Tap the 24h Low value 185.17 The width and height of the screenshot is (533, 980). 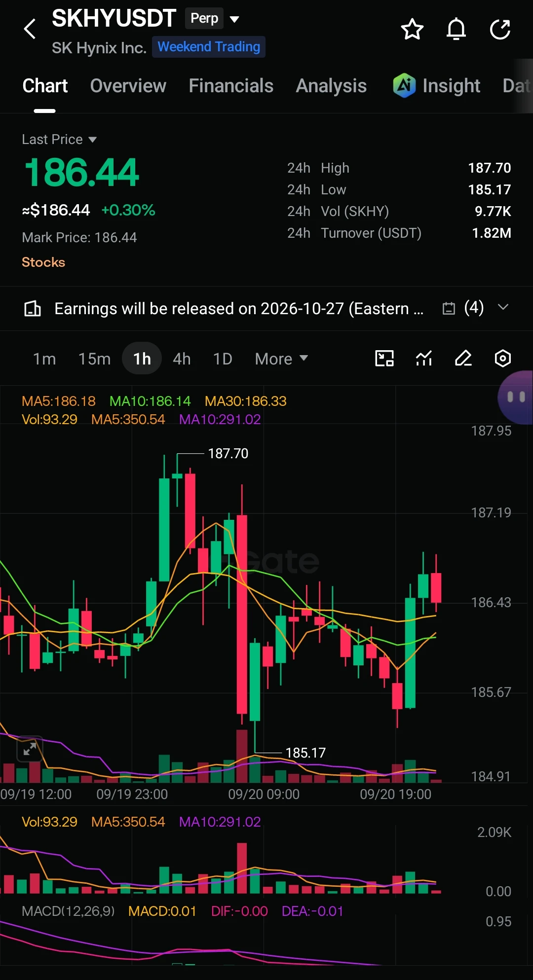point(490,189)
